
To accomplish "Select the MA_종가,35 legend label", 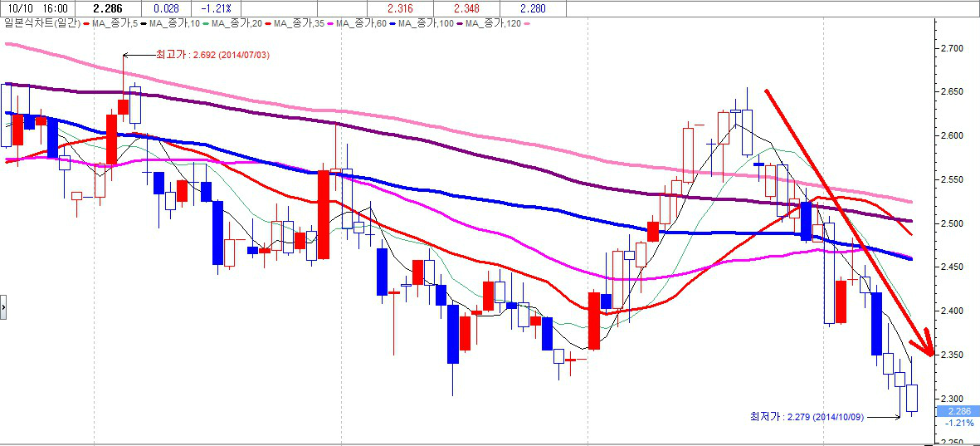I will tap(300, 23).
